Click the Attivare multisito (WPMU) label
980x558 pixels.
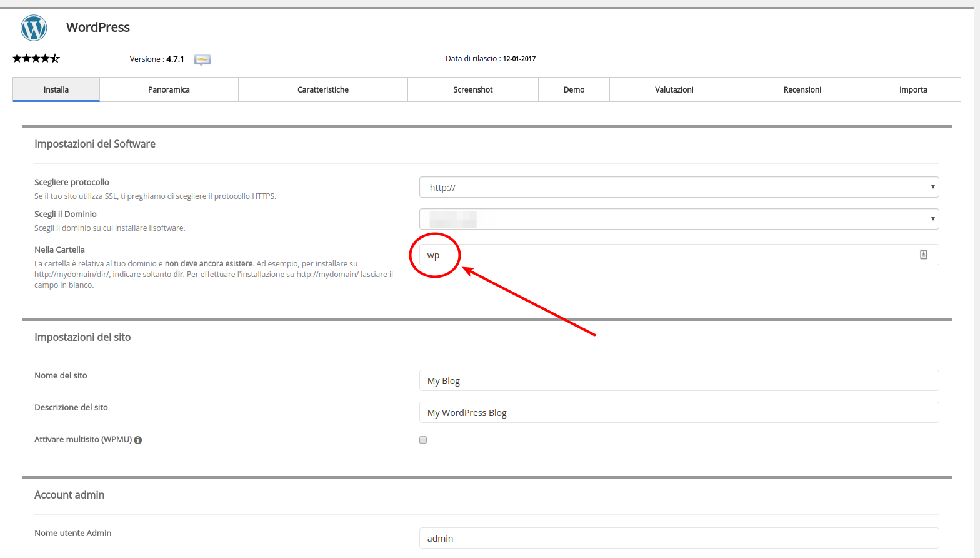click(x=83, y=440)
